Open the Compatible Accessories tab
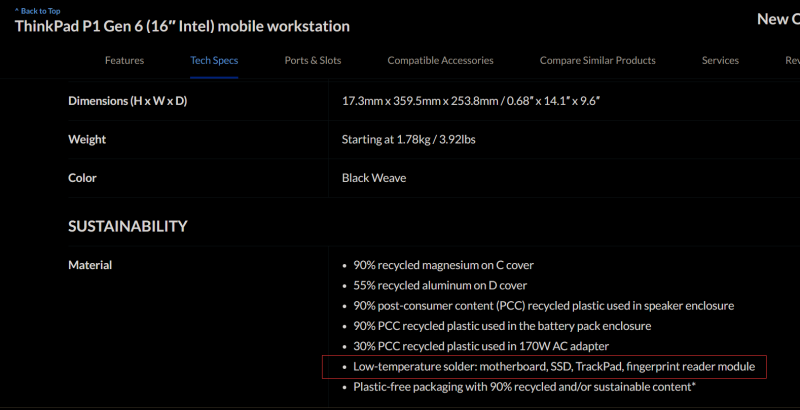The image size is (800, 410). [x=440, y=60]
